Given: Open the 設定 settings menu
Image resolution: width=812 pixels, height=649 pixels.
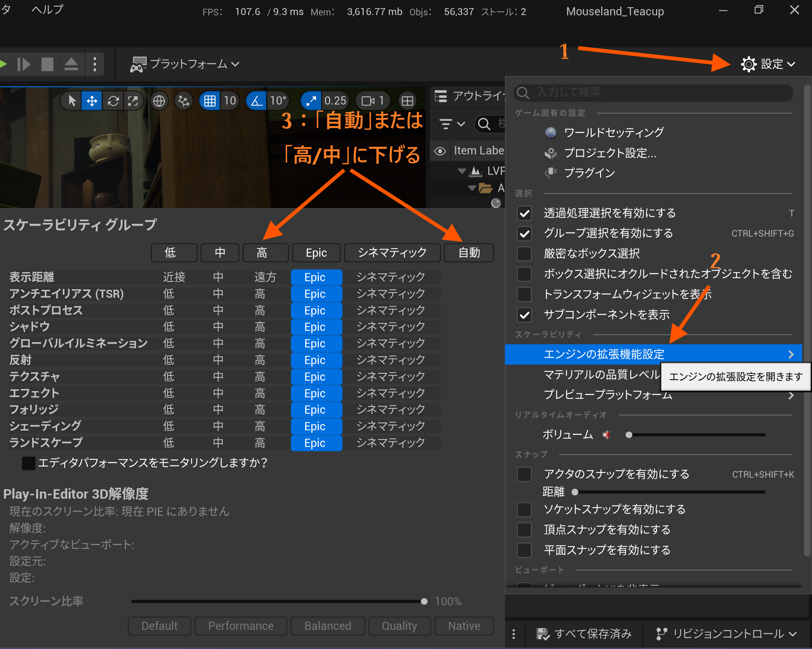Looking at the screenshot, I should (x=768, y=64).
